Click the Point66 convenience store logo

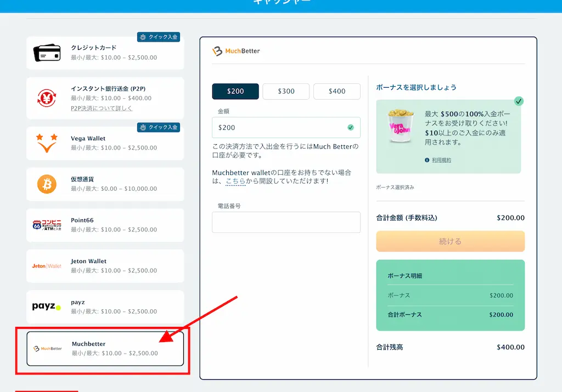47,225
